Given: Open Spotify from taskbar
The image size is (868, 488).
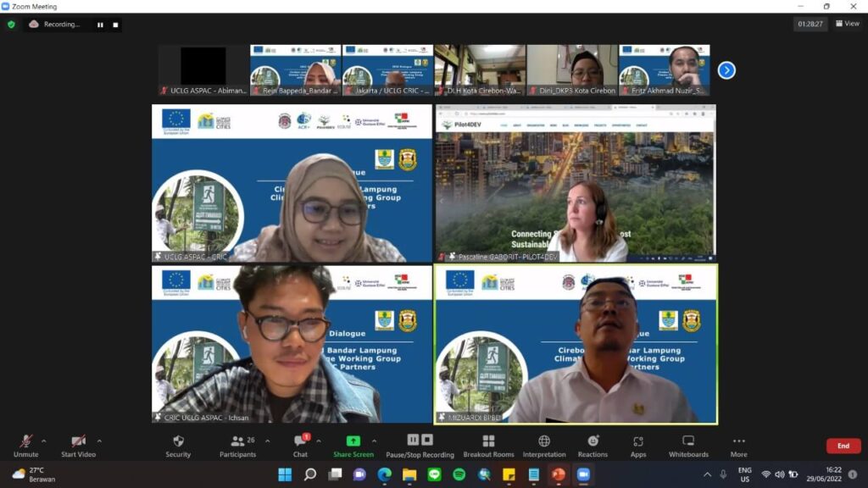Looking at the screenshot, I should click(459, 474).
